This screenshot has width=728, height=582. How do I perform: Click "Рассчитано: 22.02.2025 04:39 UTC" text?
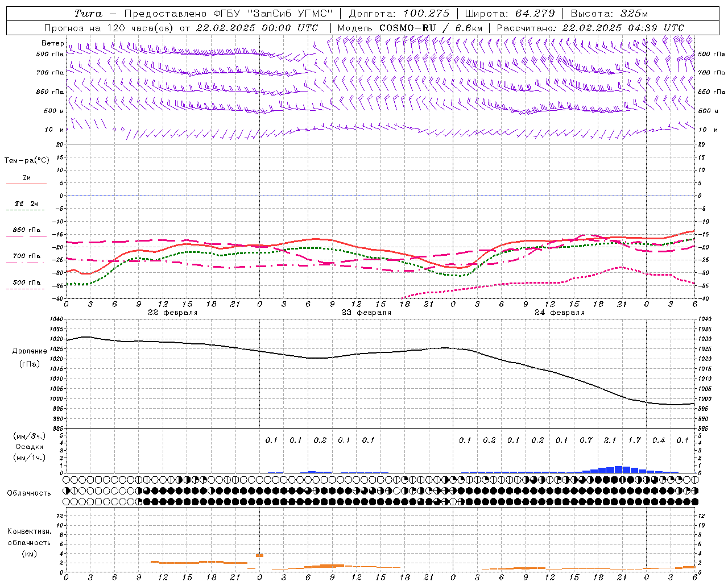point(590,28)
